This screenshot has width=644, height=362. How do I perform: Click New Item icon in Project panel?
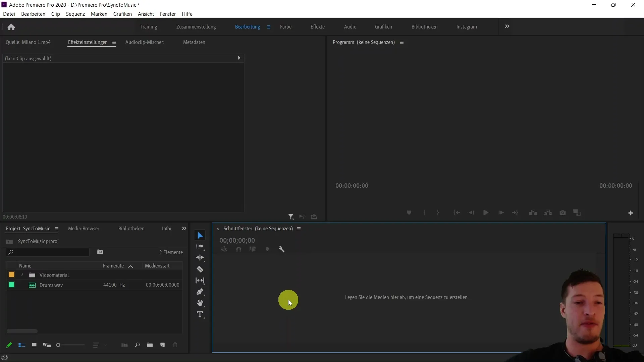(x=162, y=345)
